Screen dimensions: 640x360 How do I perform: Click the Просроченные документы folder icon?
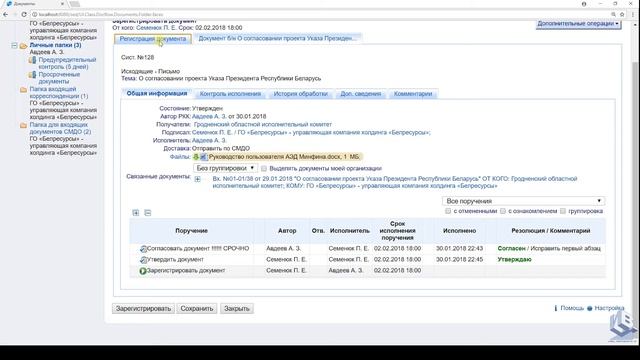[33, 75]
